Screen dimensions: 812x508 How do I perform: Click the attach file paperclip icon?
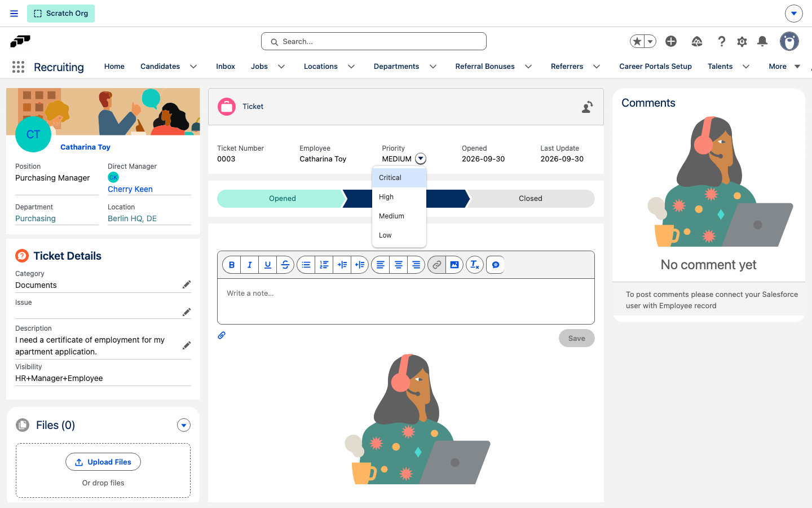click(x=222, y=335)
